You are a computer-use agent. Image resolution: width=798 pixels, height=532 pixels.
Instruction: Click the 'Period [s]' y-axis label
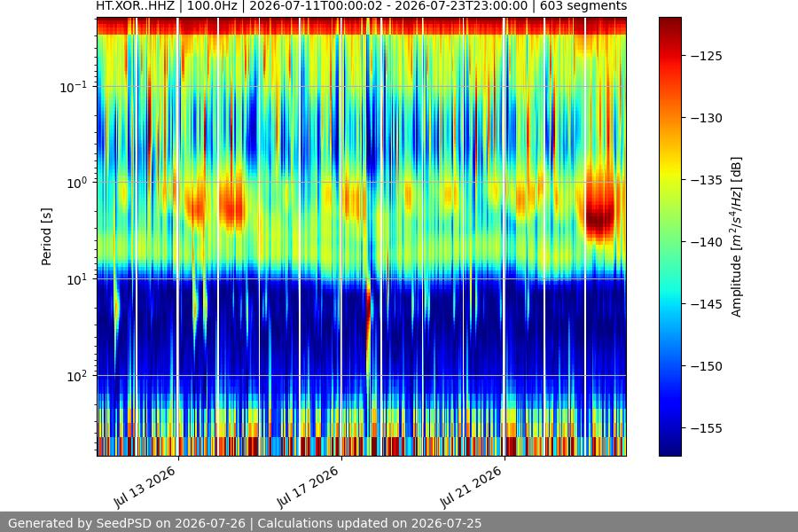tap(46, 237)
